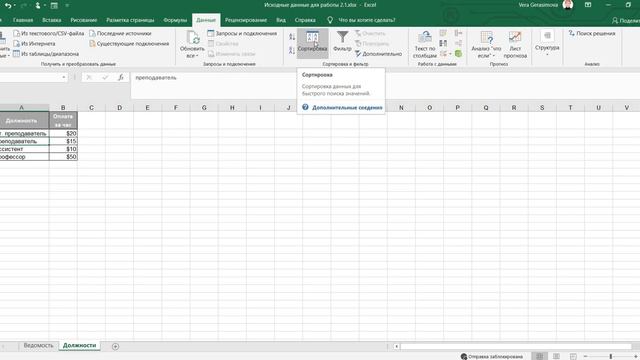Open Advanced filter (Дополнительно)
Screen dimensions: 640x360
(378, 54)
